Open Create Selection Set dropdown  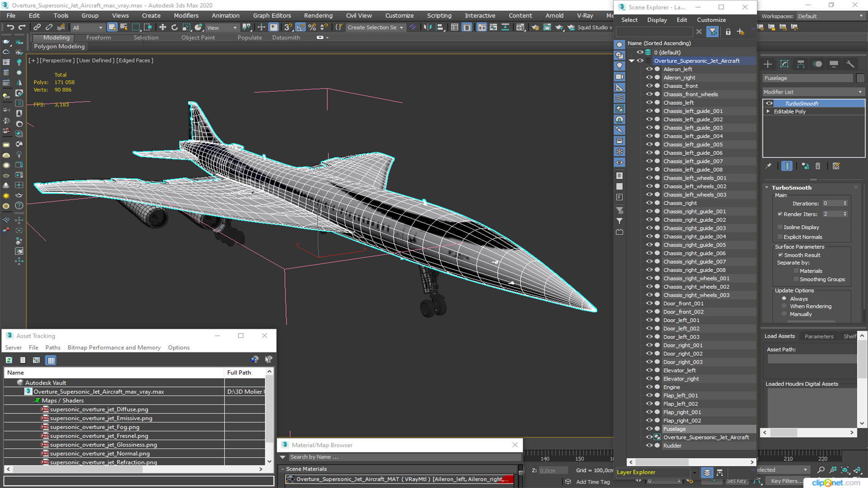tap(375, 28)
